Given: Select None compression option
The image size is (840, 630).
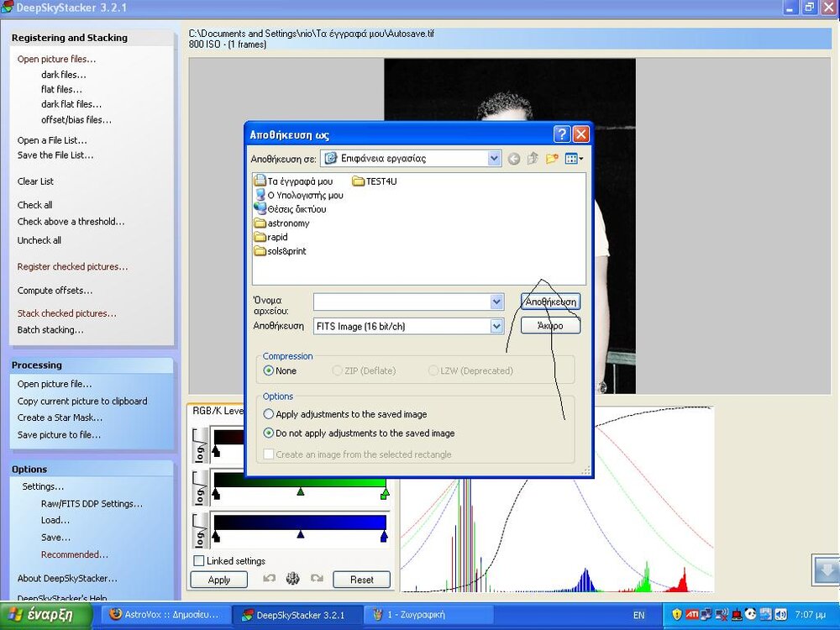Looking at the screenshot, I should 269,370.
